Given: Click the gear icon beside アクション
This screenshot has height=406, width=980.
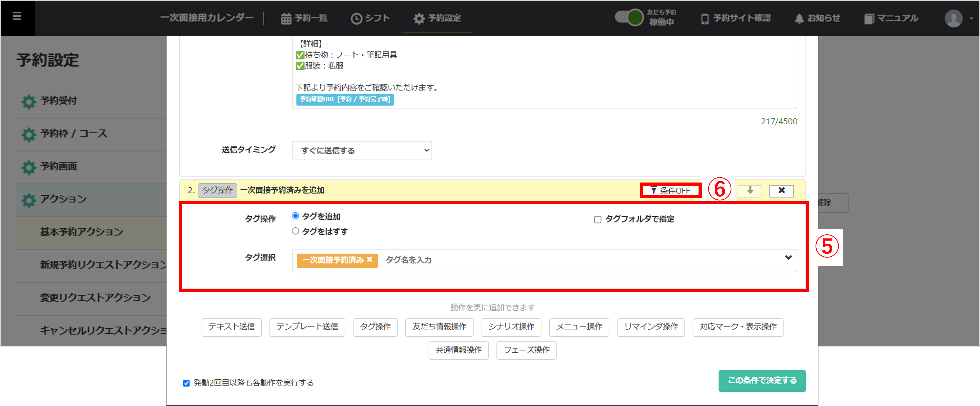Looking at the screenshot, I should (x=28, y=200).
